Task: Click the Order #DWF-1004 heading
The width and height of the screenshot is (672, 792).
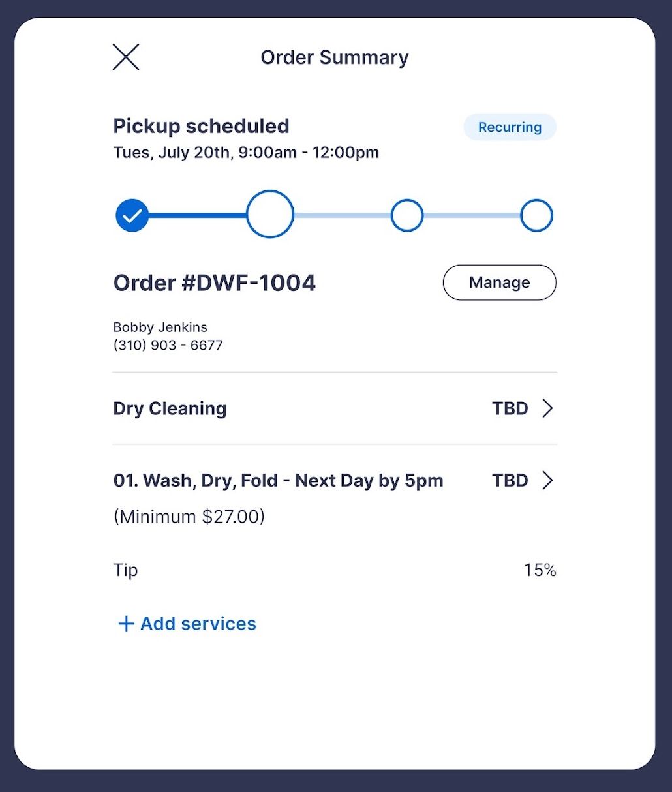Action: tap(215, 282)
